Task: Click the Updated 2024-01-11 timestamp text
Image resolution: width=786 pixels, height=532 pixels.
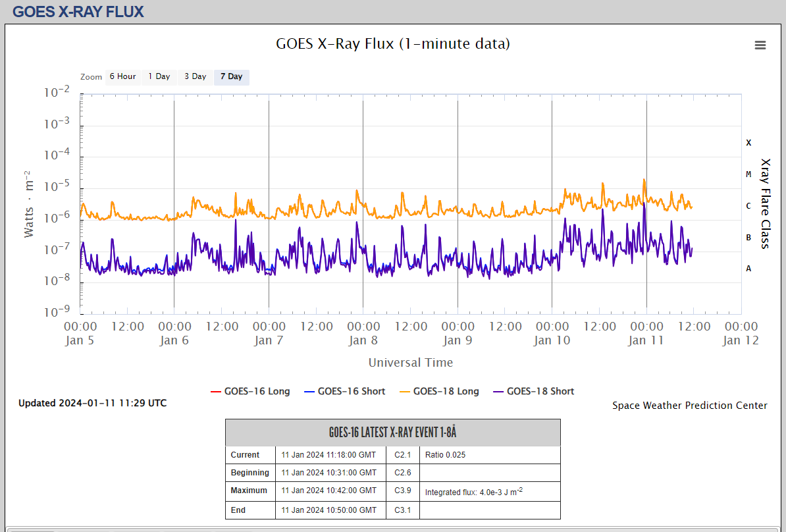Action: coord(92,403)
